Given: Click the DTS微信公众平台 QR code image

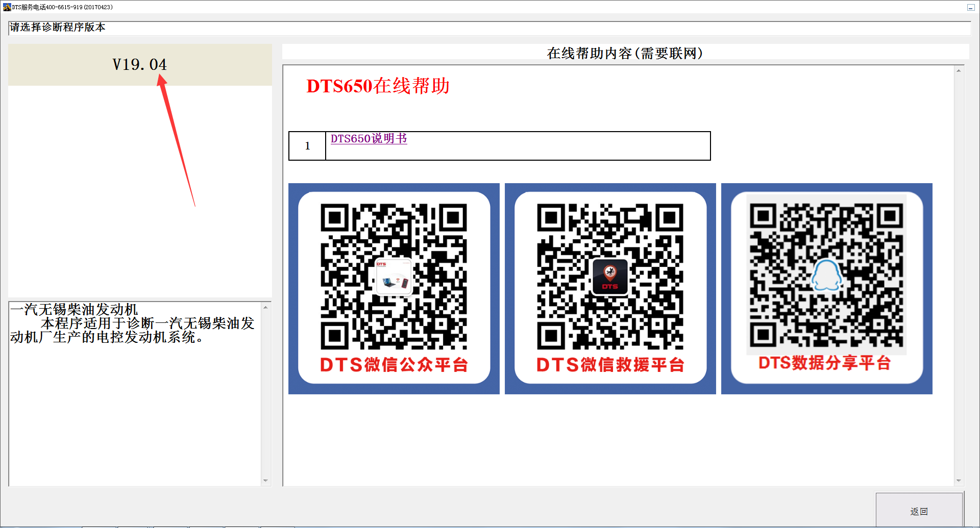Looking at the screenshot, I should 394,289.
